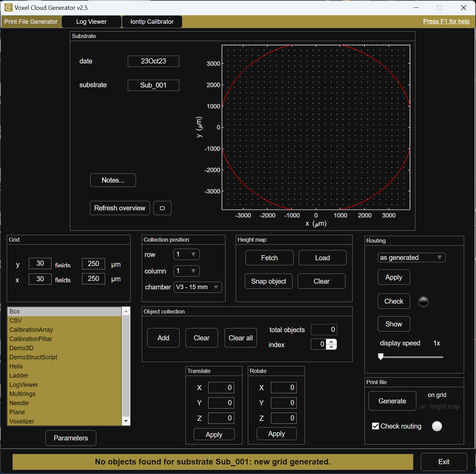Open the Press F1 for help link
Screen dimensions: 476x474
tap(446, 21)
